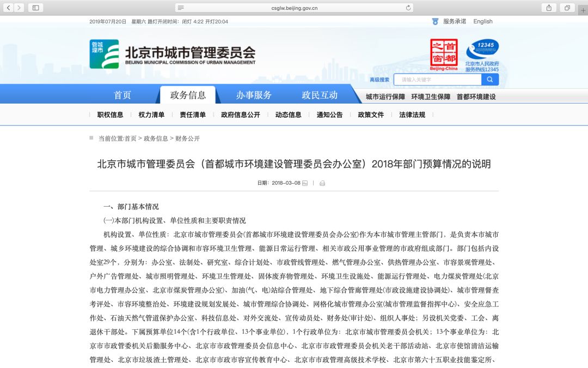The height and width of the screenshot is (368, 588).
Task: Reload the page with the refresh icon
Action: tap(408, 8)
